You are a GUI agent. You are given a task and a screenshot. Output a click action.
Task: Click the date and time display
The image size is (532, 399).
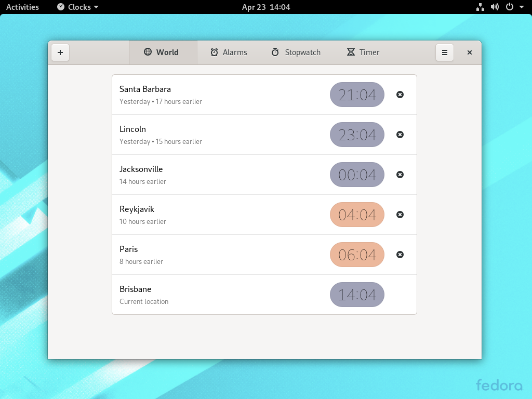coord(265,7)
